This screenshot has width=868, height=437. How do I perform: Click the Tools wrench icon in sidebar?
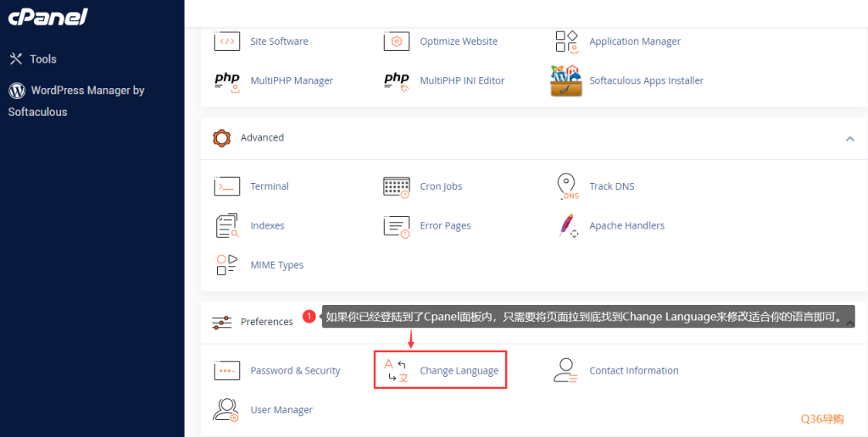[16, 58]
